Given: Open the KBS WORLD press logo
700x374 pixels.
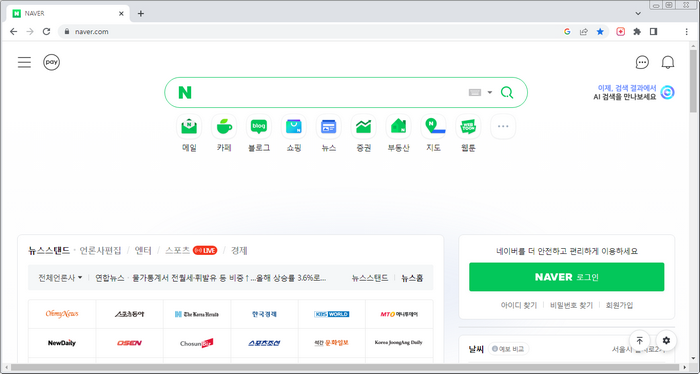Looking at the screenshot, I should point(332,314).
